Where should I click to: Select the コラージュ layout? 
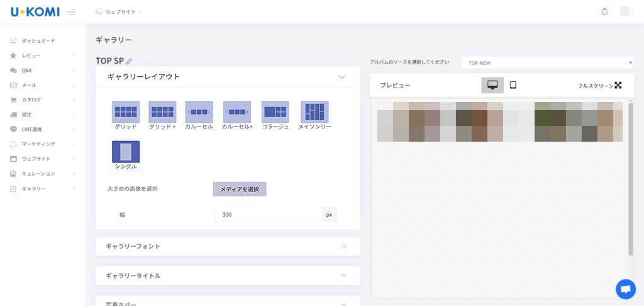click(x=275, y=115)
